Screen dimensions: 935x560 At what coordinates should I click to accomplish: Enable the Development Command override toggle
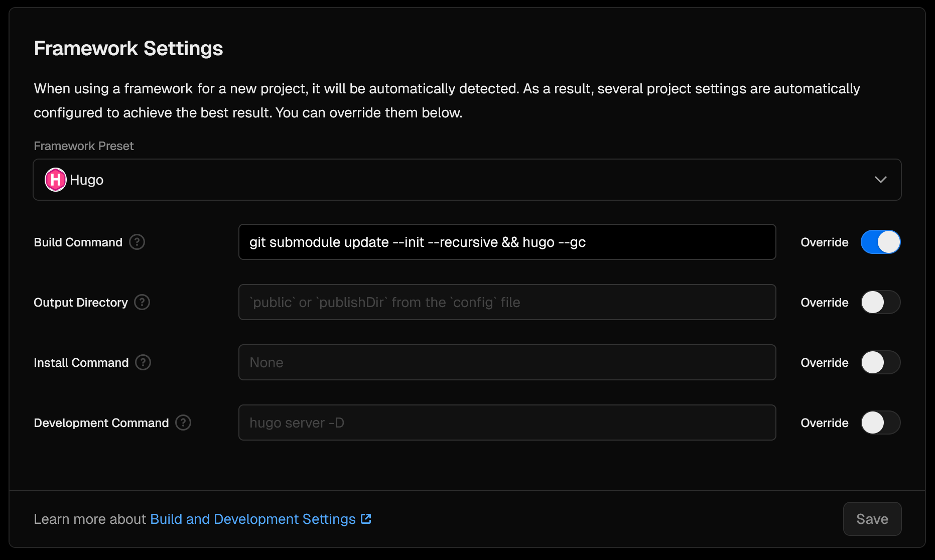click(881, 423)
